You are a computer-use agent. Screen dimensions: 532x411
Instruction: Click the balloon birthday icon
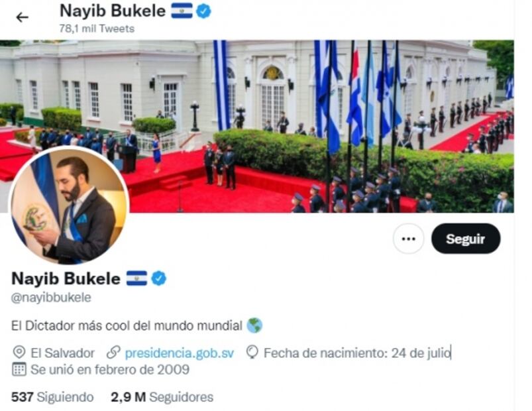pyautogui.click(x=252, y=352)
